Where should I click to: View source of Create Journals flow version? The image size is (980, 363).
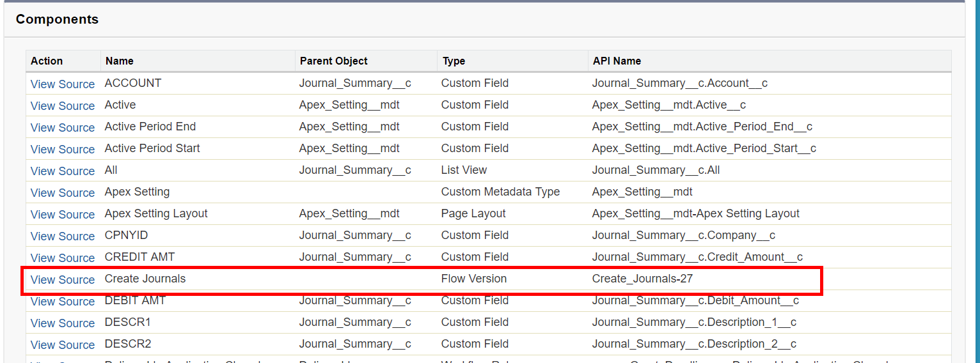click(x=62, y=279)
